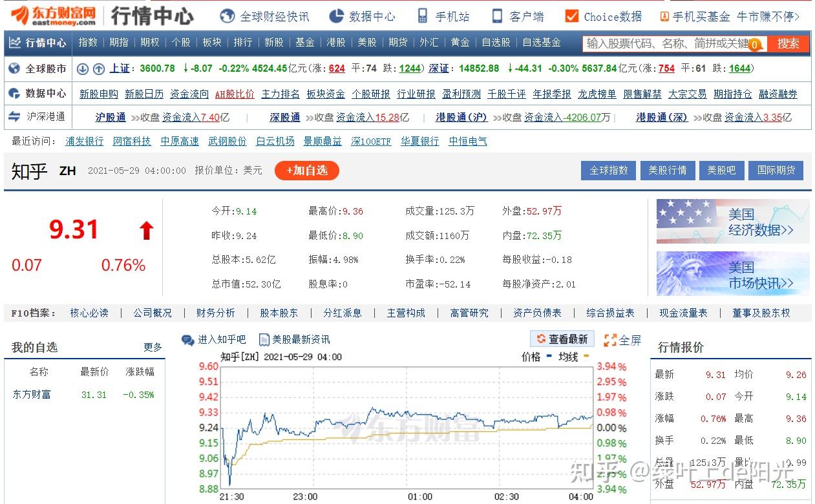Image resolution: width=815 pixels, height=504 pixels.
Task: Click the 上证 index link
Action: (120, 68)
